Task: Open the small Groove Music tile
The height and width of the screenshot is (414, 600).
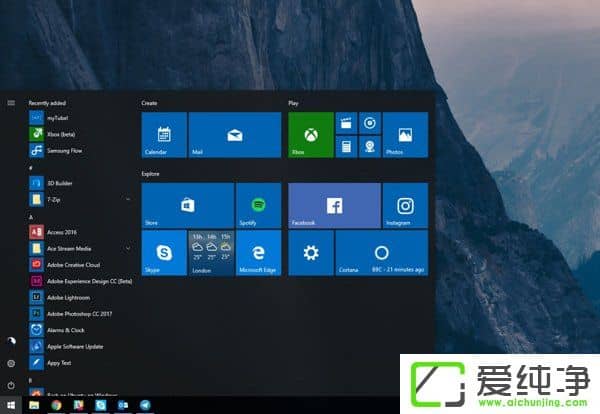Action: click(x=370, y=123)
